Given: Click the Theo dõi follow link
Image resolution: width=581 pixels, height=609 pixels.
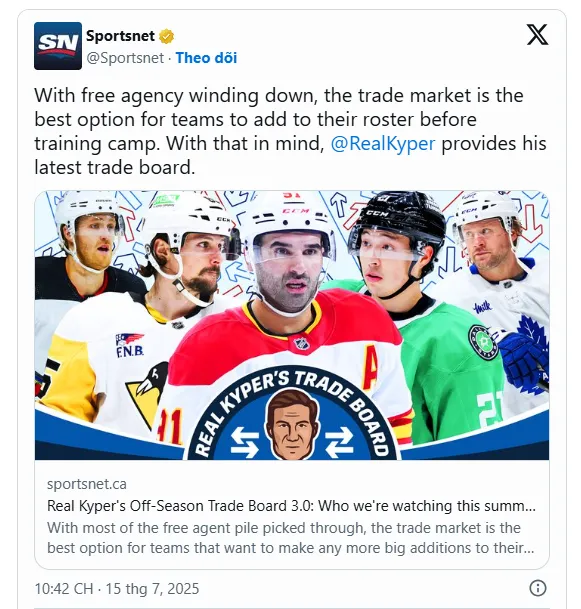Looking at the screenshot, I should [x=206, y=58].
